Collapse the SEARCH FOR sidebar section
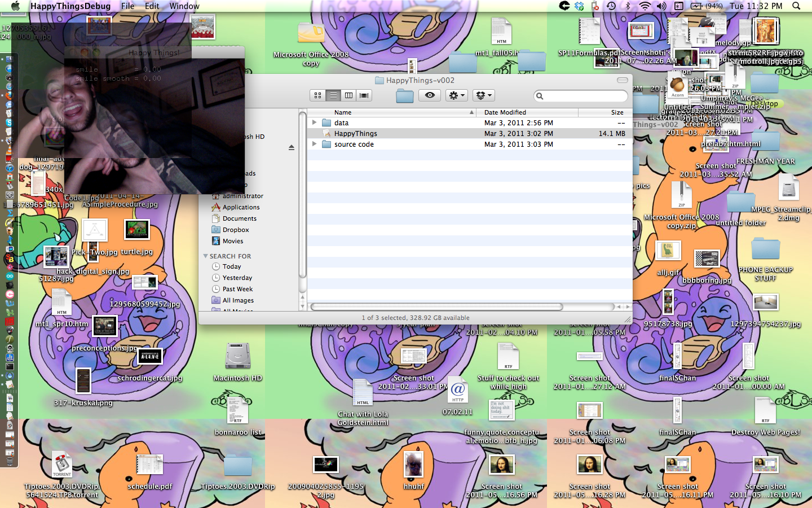 [205, 256]
